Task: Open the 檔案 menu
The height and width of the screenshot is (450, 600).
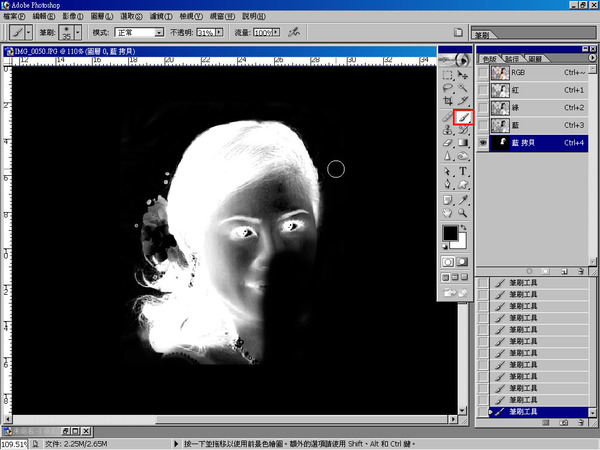Action: coord(14,17)
